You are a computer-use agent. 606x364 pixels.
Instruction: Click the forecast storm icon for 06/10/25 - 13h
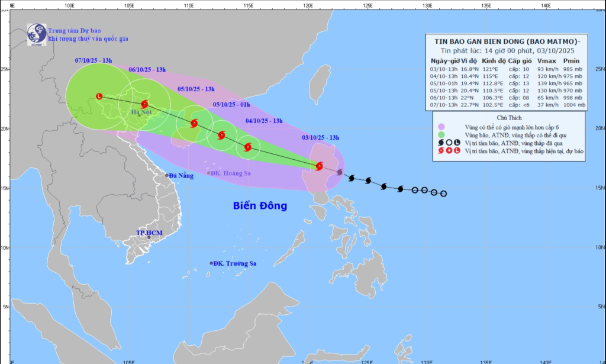click(144, 104)
